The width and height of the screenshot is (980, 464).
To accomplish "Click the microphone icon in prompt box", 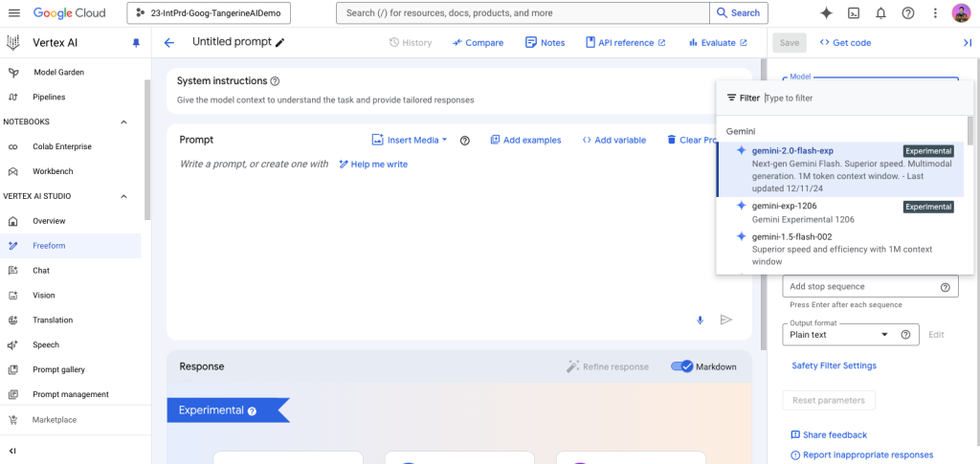I will tap(700, 320).
